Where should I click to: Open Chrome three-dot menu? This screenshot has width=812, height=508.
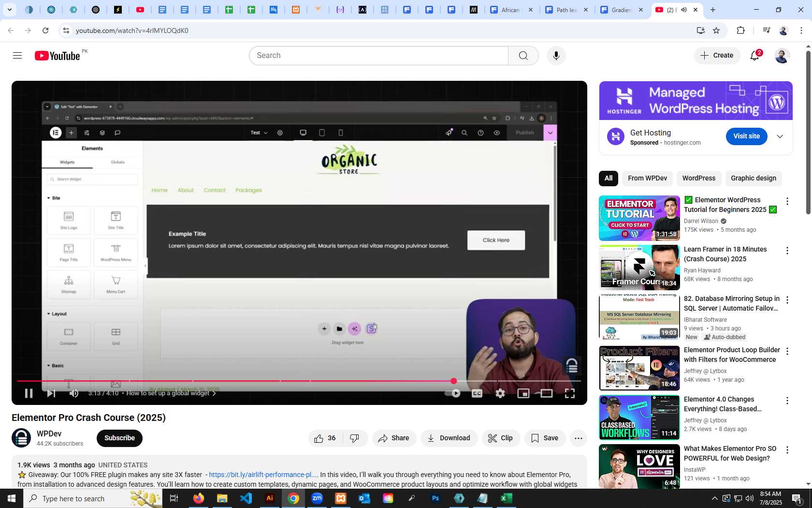(x=801, y=30)
